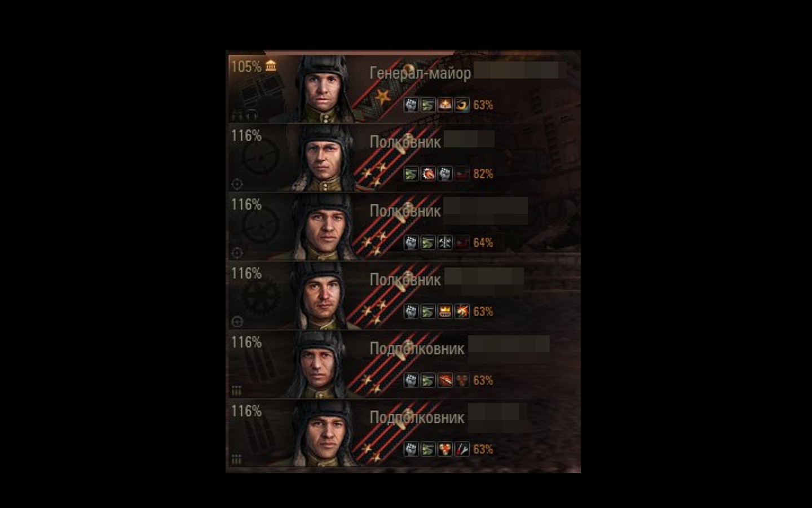
Task: Click the 82% skill progress value
Action: 483,174
